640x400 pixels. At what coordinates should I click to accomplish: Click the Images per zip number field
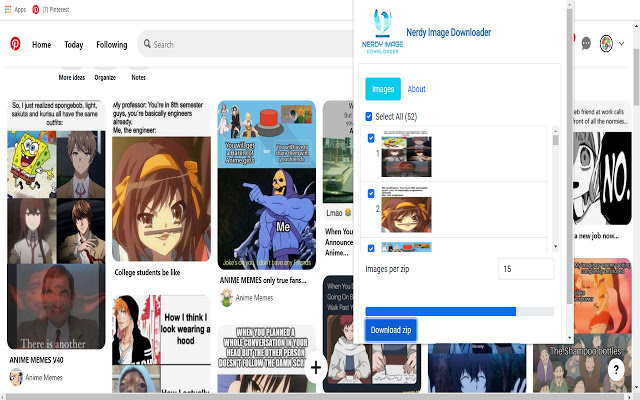click(526, 269)
